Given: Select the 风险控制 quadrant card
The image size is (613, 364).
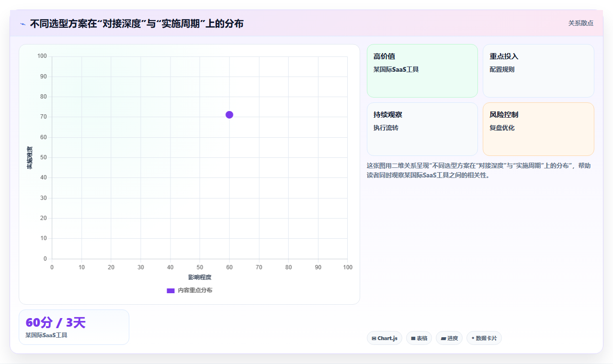Looking at the screenshot, I should coord(538,129).
